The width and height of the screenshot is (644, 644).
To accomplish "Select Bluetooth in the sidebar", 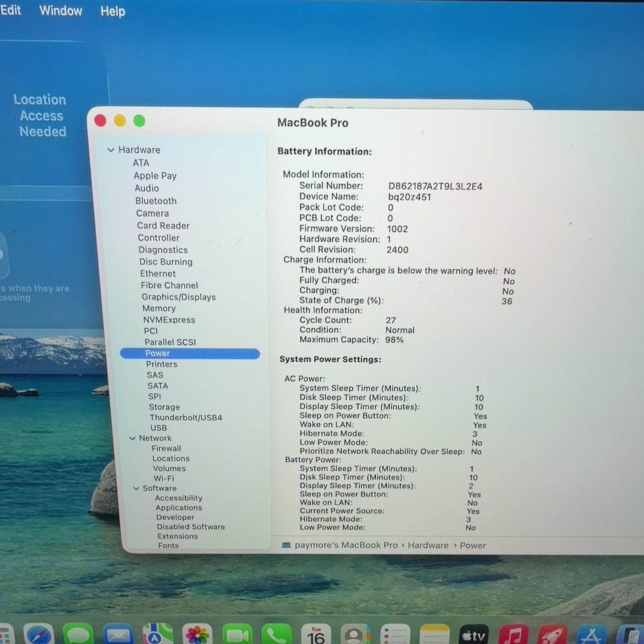I will (156, 201).
